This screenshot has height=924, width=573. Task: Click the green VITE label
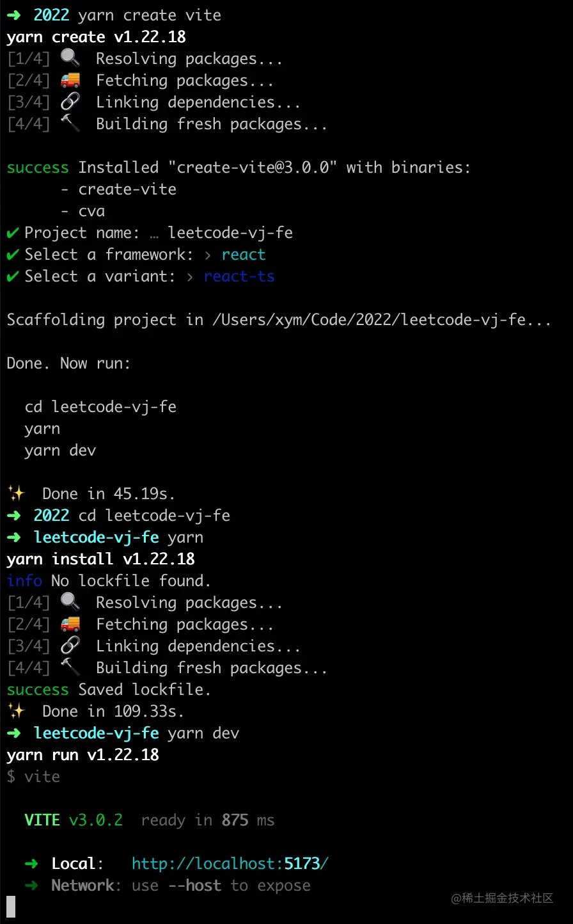[x=42, y=820]
